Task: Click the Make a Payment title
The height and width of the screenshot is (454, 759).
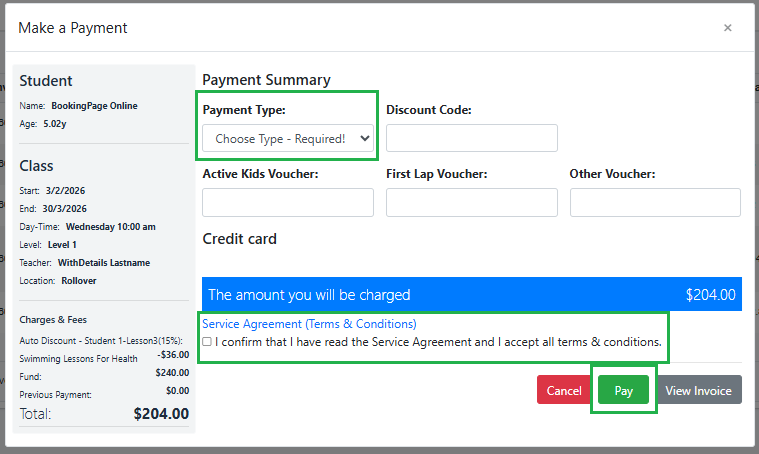Action: (73, 28)
